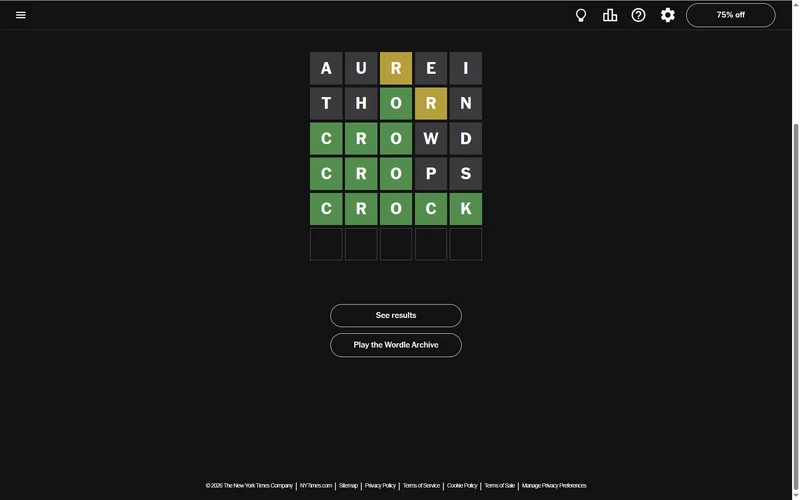
Task: Click the gray P tile in the CROPS row
Action: click(431, 173)
